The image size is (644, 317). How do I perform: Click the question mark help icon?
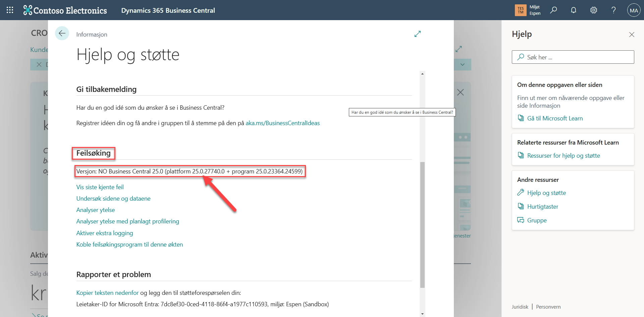pyautogui.click(x=613, y=10)
